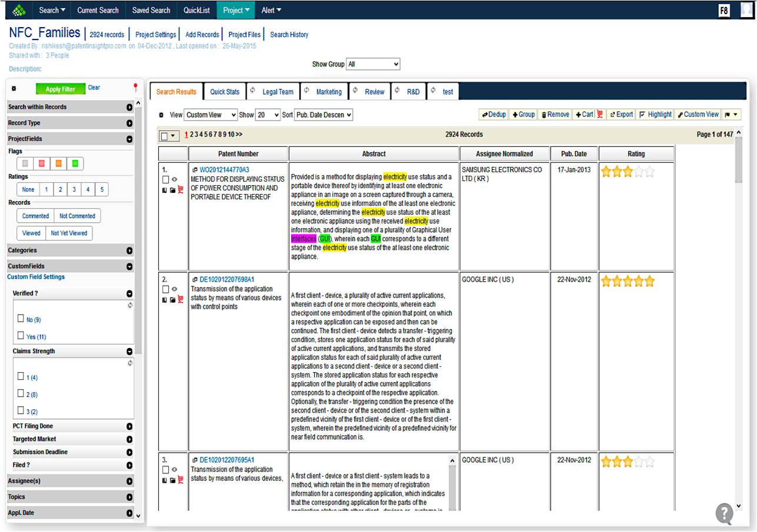
Task: Click the red cart icon in toolbar
Action: (x=600, y=115)
